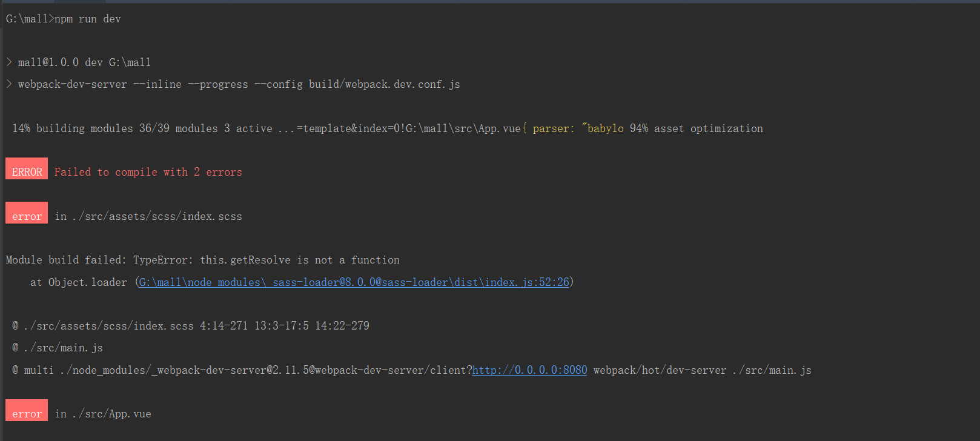The image size is (980, 441).
Task: Click 'Module build failed: TypeError' message line
Action: tap(203, 260)
